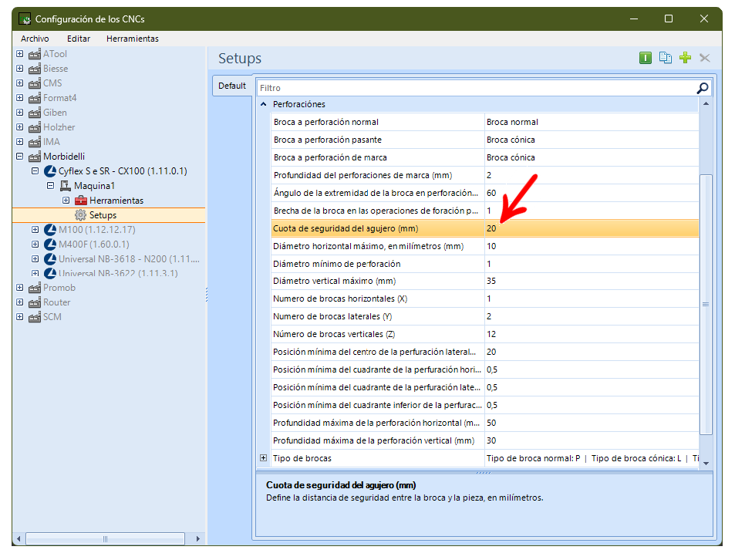Click the Biesse factory icon
The height and width of the screenshot is (560, 735).
click(x=35, y=69)
